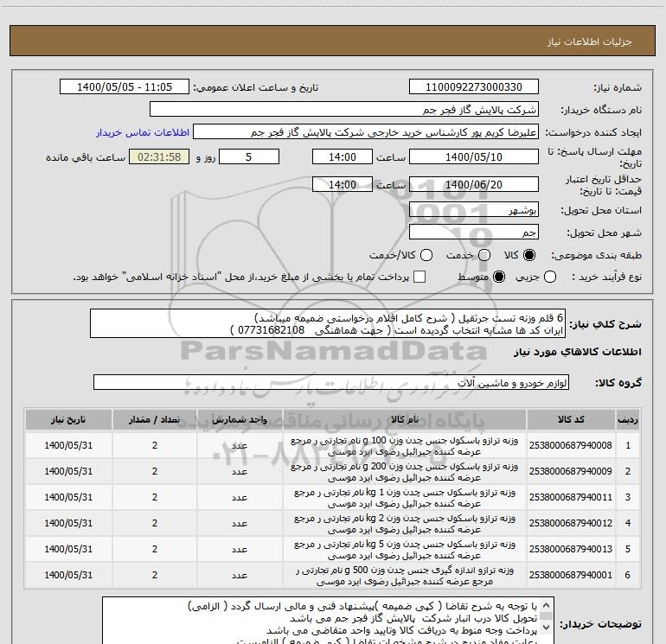Click the کد کالا column header
The image size is (666, 644).
click(571, 419)
